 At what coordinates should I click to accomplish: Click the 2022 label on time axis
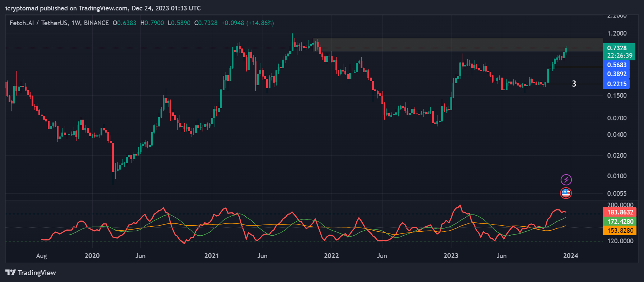coord(331,256)
